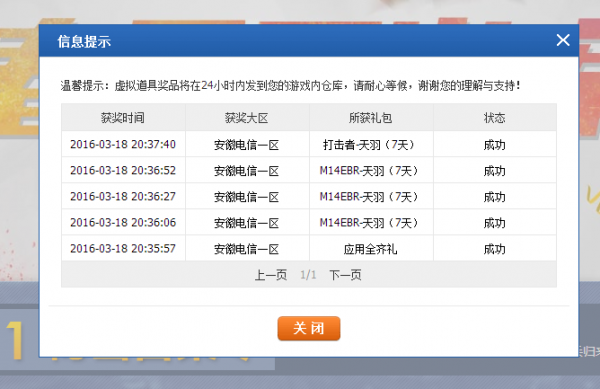Viewport: 600px width, 389px height.
Task: Go to next page via 下一页
Action: point(345,275)
